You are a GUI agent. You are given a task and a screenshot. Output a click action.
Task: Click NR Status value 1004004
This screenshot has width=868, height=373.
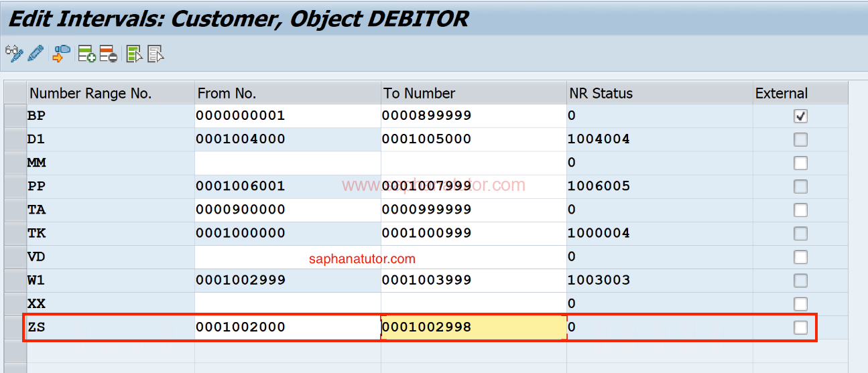coord(599,139)
